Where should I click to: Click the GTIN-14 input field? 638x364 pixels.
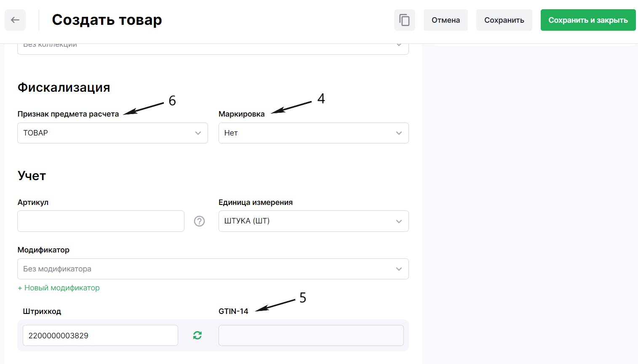click(311, 335)
